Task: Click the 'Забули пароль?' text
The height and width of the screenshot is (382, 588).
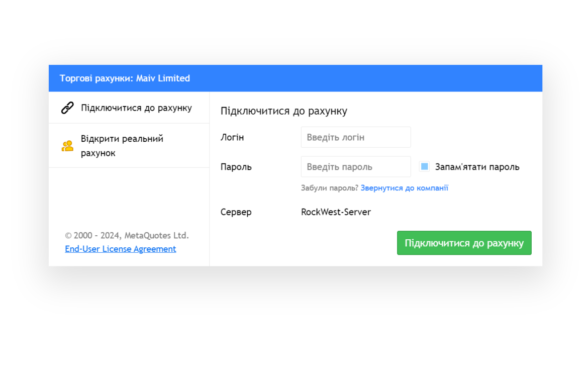Action: [330, 188]
